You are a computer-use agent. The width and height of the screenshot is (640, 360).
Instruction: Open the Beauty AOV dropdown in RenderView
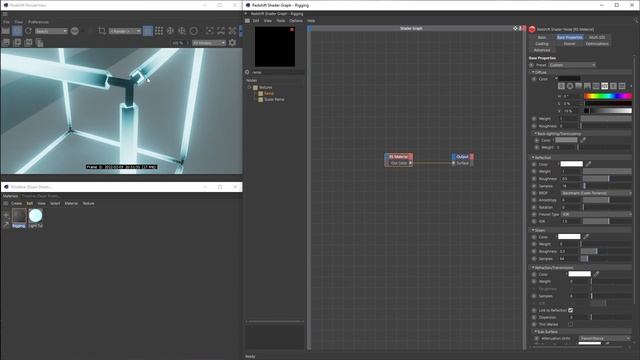click(x=51, y=31)
